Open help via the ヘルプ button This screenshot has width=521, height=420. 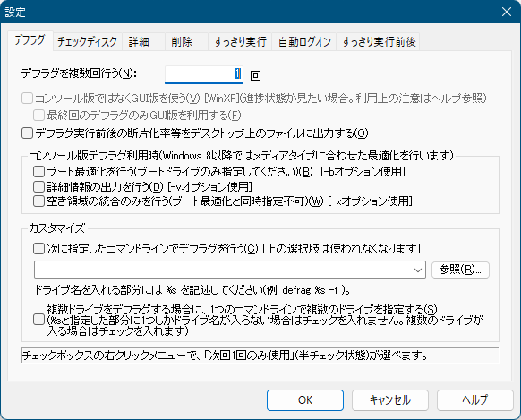click(x=475, y=400)
